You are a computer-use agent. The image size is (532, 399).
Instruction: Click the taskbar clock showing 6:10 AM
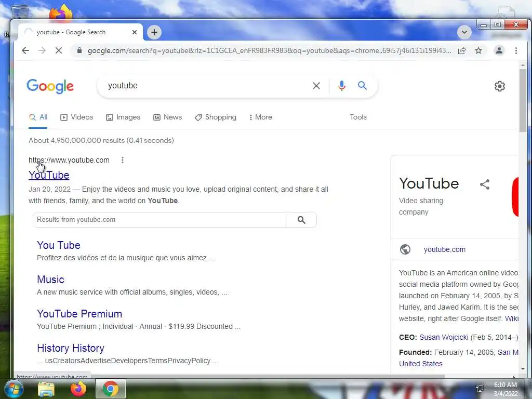[x=506, y=389]
